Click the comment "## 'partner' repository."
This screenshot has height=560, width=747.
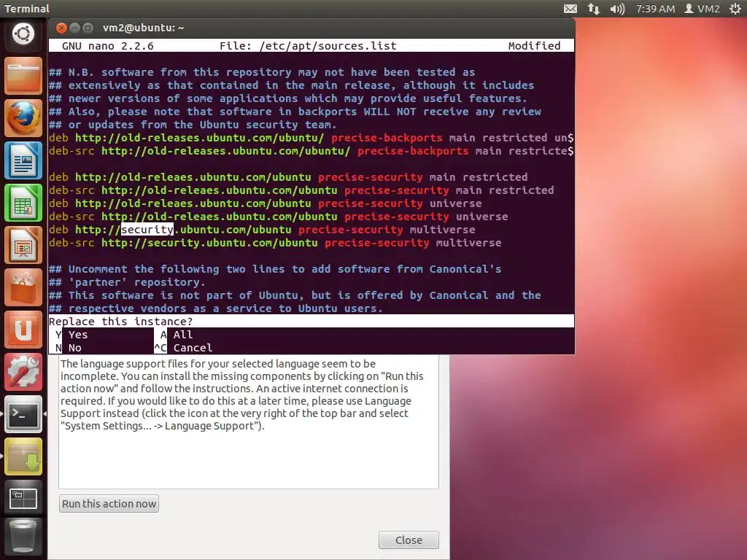click(x=127, y=282)
